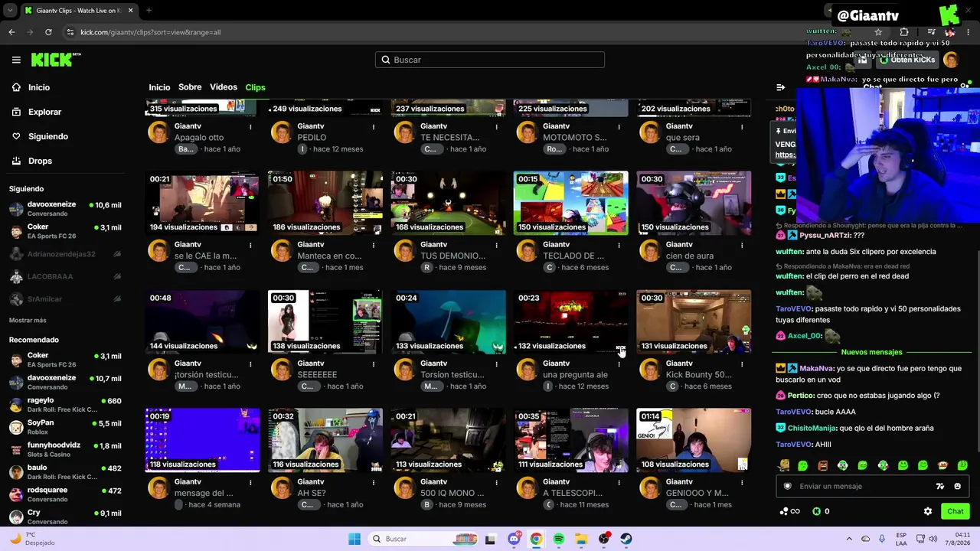Open options for the 'PEDILO' clip

pos(374,126)
